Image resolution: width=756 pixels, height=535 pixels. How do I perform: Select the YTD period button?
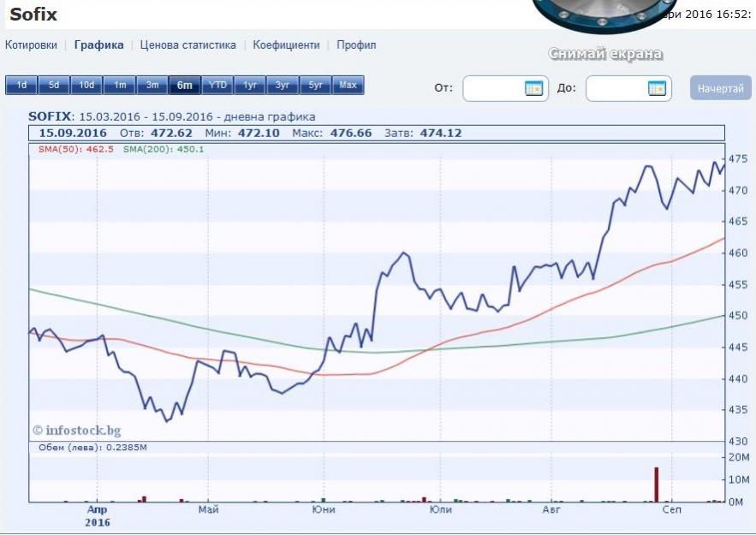click(x=217, y=86)
